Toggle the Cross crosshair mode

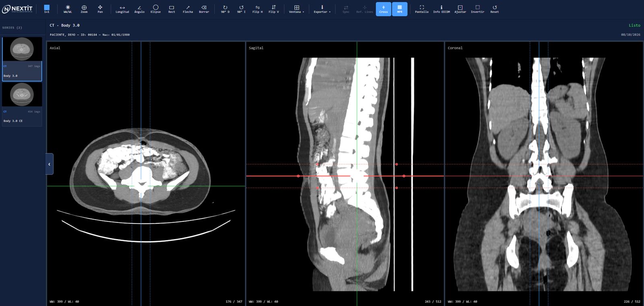(x=384, y=9)
